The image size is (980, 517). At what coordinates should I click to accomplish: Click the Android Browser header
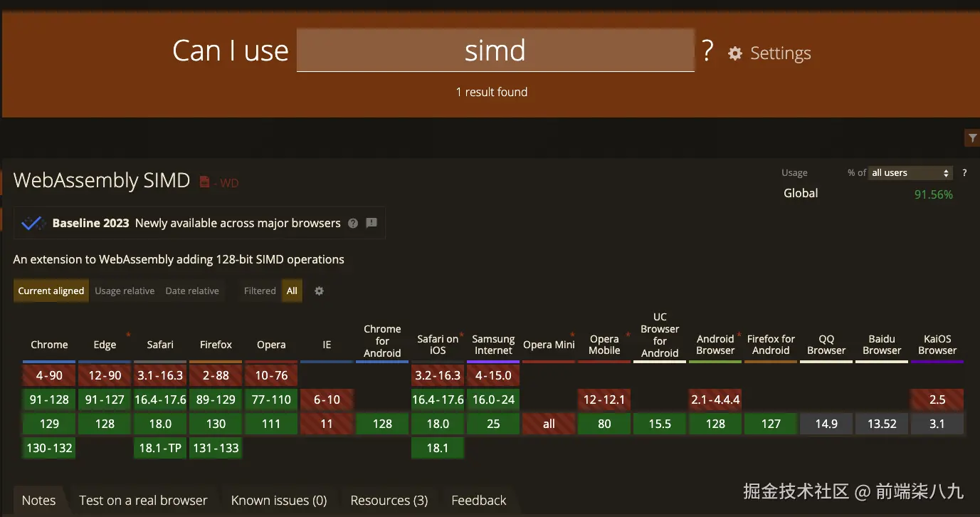click(715, 345)
